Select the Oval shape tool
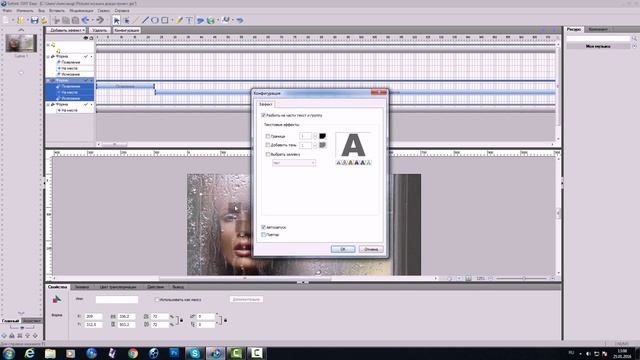The image size is (640, 360). [155, 20]
